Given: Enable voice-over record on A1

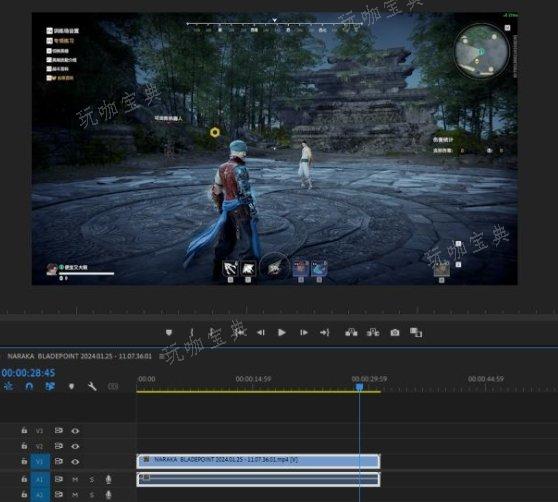Looking at the screenshot, I should [109, 480].
